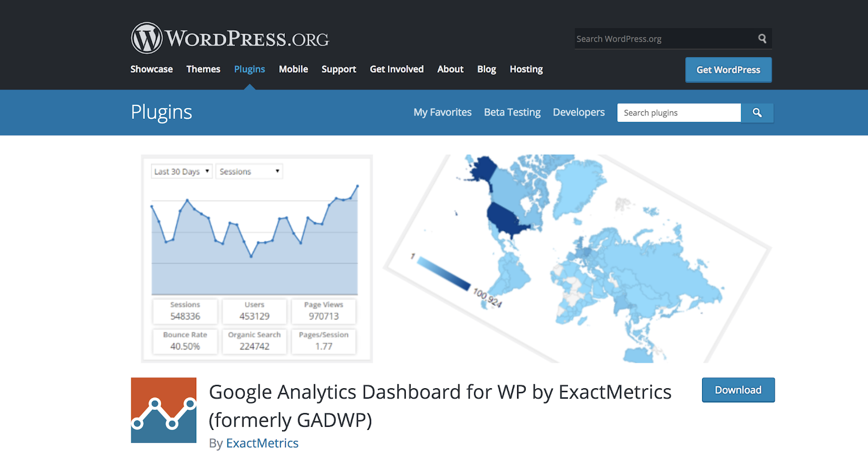Go to the Mobile menu item
This screenshot has width=868, height=462.
[293, 69]
